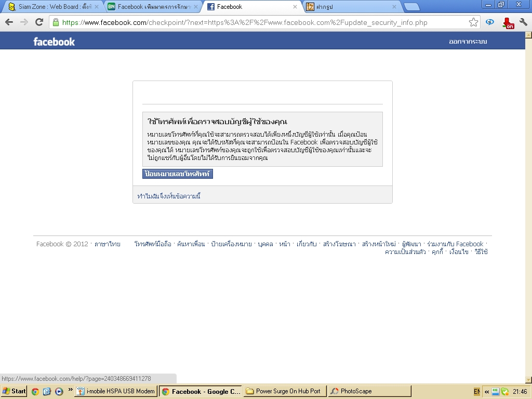Image resolution: width=532 pixels, height=399 pixels.
Task: Click ออกจากระบบ logout link
Action: coord(468,42)
